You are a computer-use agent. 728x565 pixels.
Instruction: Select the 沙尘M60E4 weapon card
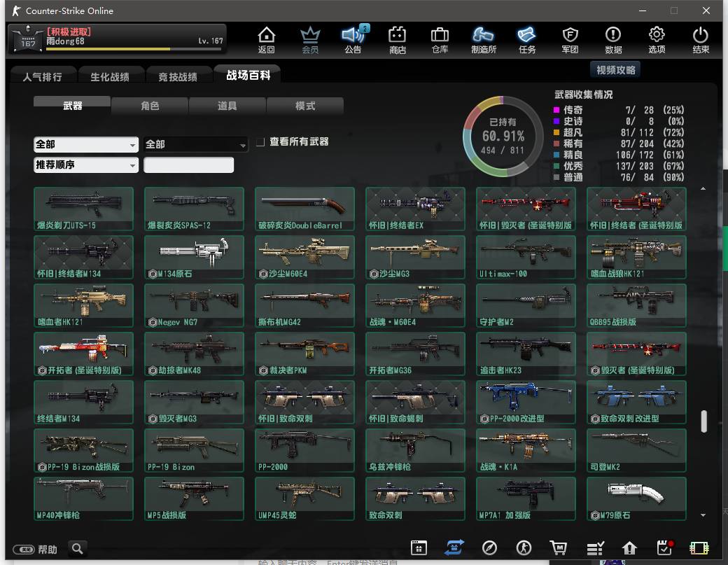coord(304,257)
